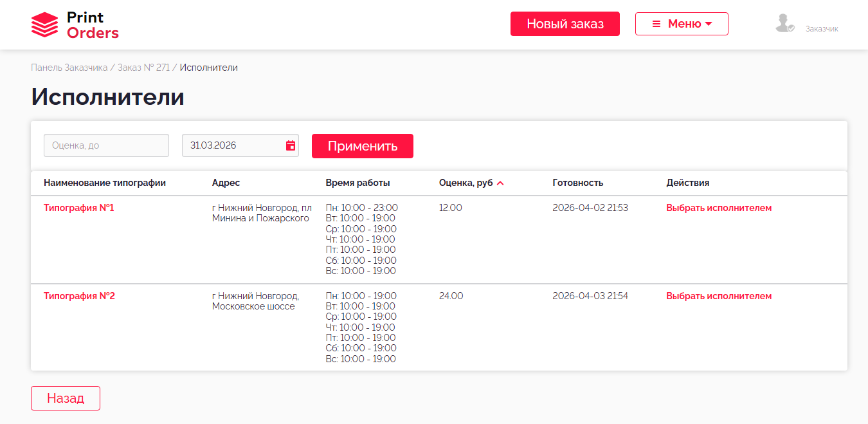Open the Типография №1 link
Image resolution: width=868 pixels, height=424 pixels.
79,208
